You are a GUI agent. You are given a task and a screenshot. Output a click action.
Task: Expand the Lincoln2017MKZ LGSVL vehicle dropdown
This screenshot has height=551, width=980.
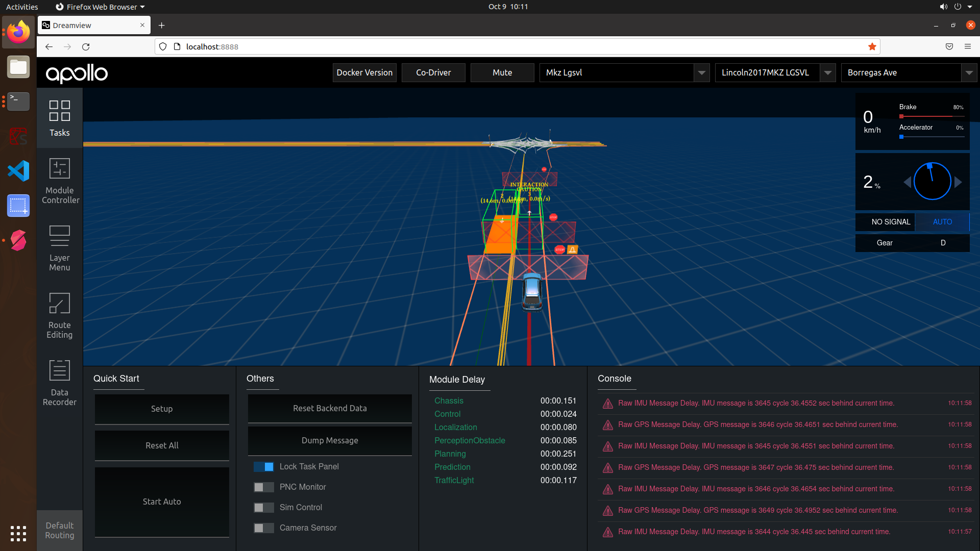click(x=828, y=73)
